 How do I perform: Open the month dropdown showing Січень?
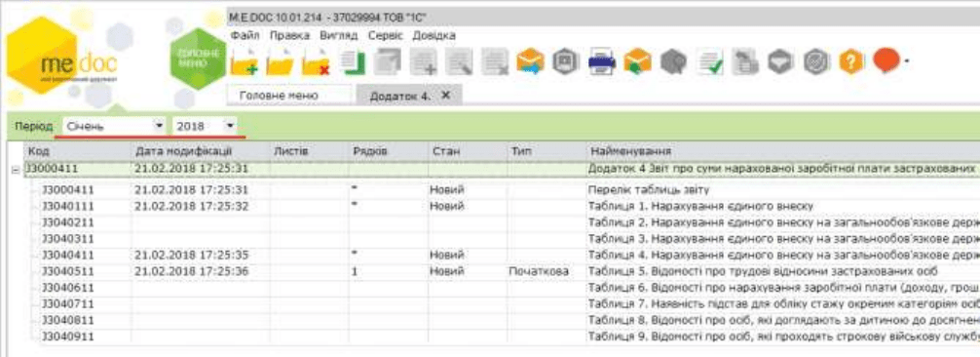point(161,126)
